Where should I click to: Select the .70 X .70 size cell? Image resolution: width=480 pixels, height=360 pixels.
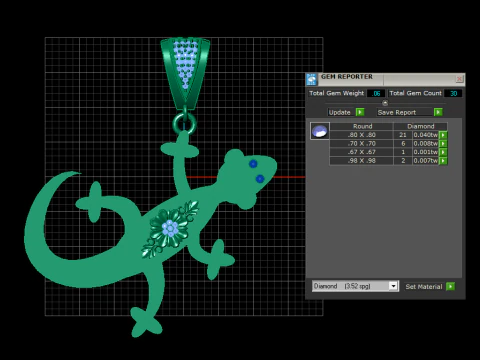tap(362, 144)
